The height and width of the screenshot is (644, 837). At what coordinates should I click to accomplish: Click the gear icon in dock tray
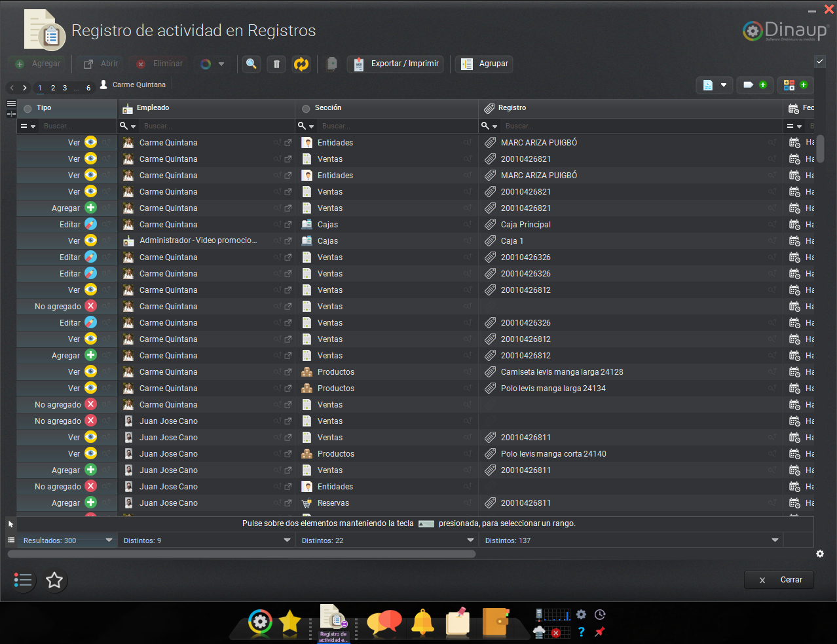581,615
